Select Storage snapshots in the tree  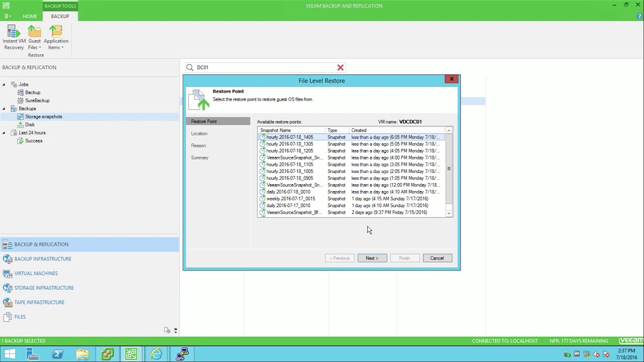44,117
